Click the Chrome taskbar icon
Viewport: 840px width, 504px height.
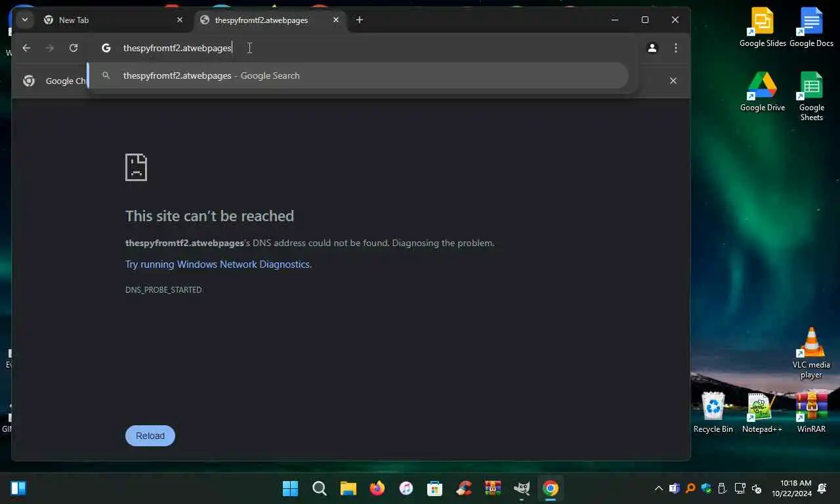pyautogui.click(x=551, y=488)
